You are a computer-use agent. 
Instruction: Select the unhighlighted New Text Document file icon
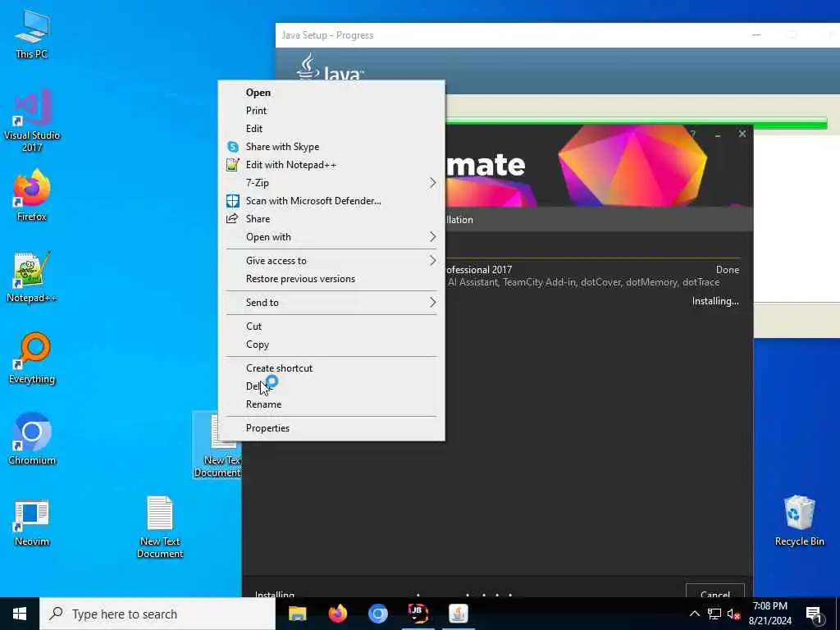(160, 527)
